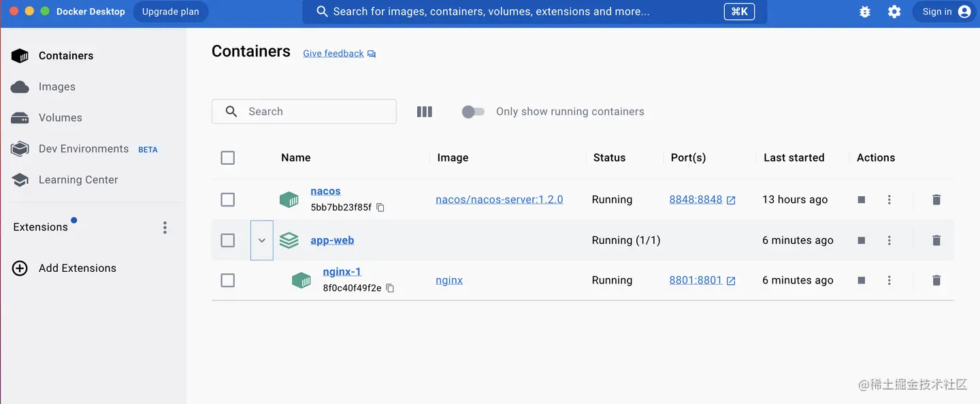The width and height of the screenshot is (980, 404).
Task: Select Add Extensions in sidebar
Action: [x=78, y=268]
